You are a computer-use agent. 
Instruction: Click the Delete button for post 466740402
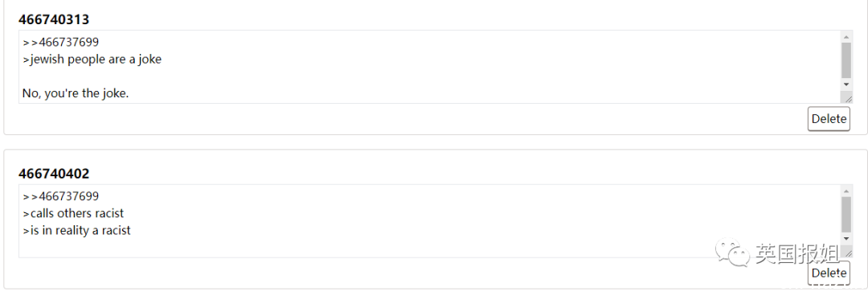[x=829, y=273]
